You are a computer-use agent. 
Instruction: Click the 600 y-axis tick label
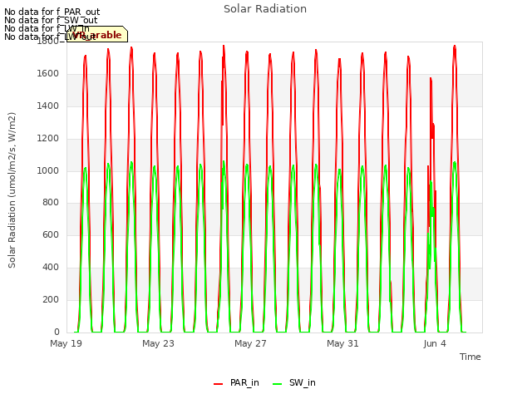click(51, 234)
